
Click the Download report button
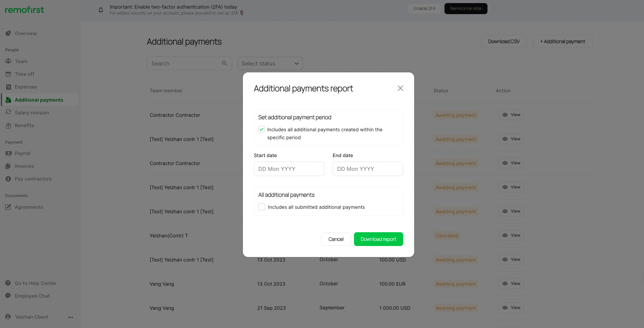point(378,239)
